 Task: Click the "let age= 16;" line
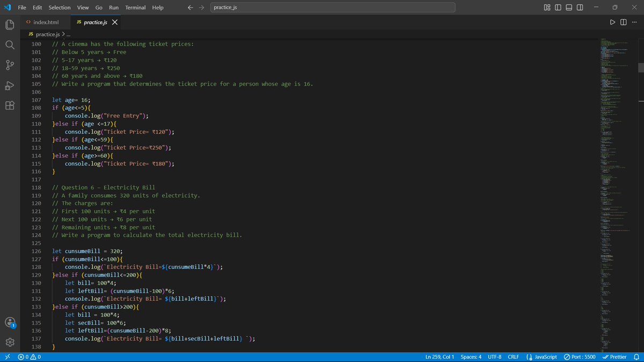[x=71, y=100]
